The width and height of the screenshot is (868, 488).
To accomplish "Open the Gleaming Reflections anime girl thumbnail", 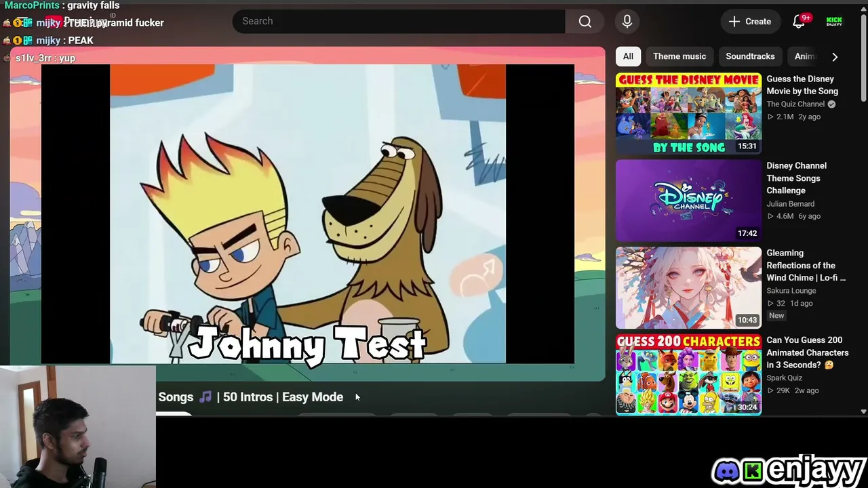I will coord(688,287).
